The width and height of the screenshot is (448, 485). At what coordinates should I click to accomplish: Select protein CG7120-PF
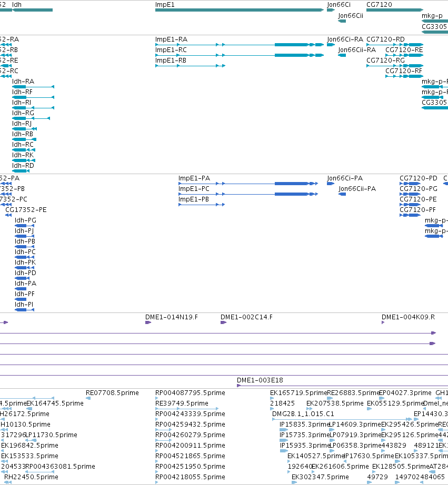(410, 215)
